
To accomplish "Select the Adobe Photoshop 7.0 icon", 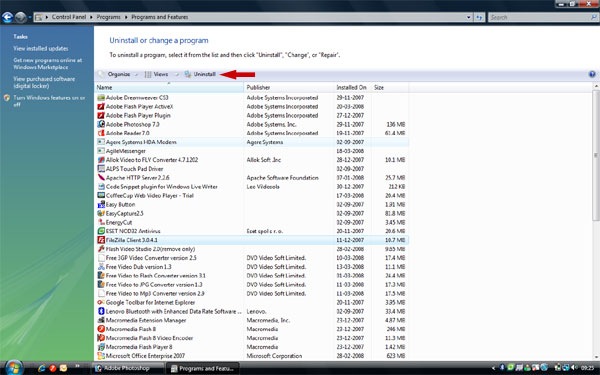I will pos(101,124).
